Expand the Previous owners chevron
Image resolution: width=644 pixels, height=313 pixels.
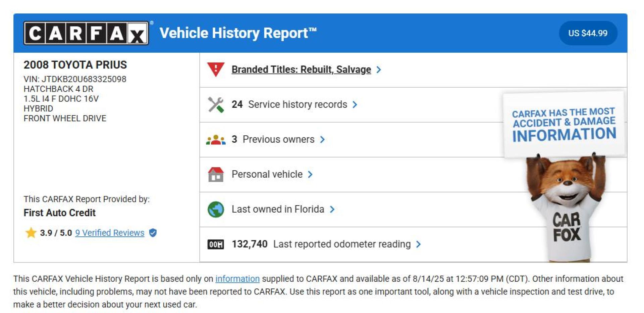click(x=322, y=139)
